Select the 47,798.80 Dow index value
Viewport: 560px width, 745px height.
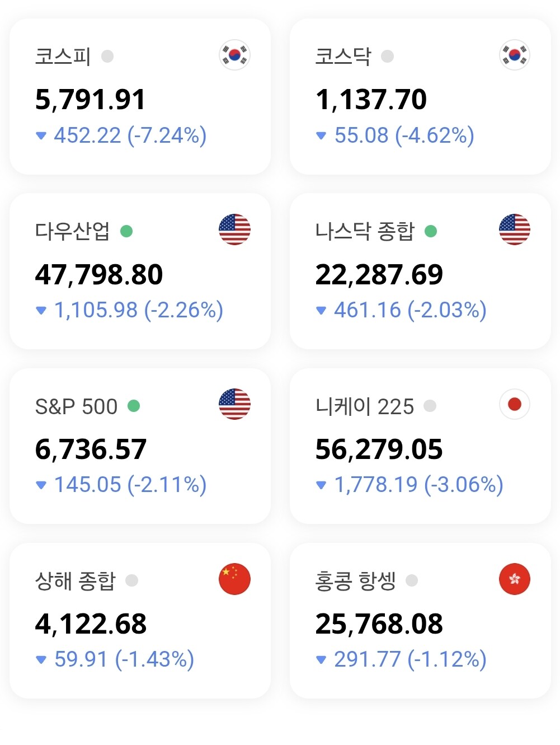coord(99,275)
